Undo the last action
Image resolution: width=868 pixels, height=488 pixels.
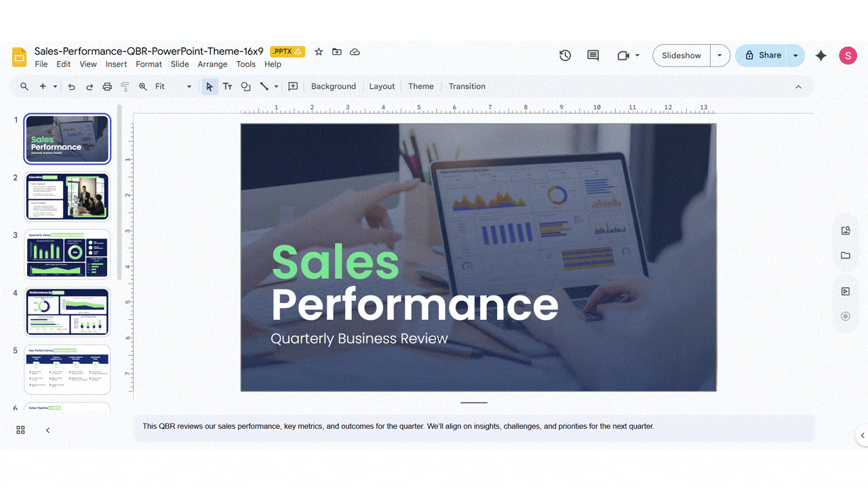pos(71,86)
